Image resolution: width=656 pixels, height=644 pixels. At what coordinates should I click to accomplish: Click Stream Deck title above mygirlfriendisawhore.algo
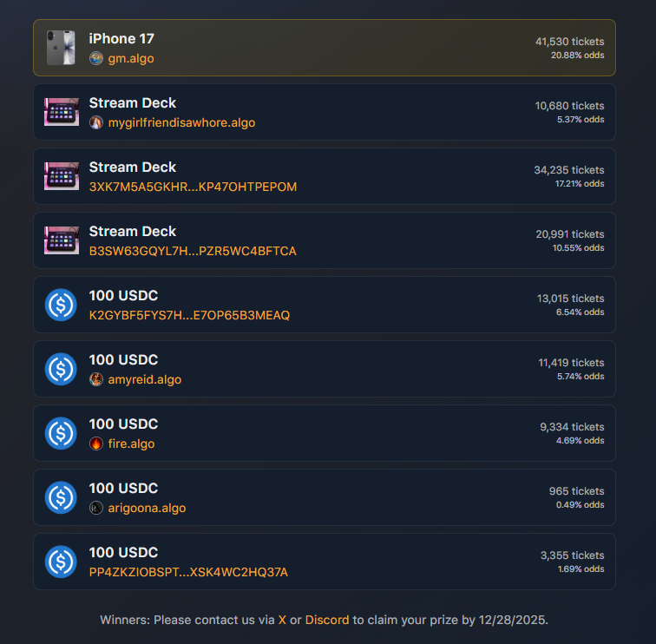(x=133, y=103)
